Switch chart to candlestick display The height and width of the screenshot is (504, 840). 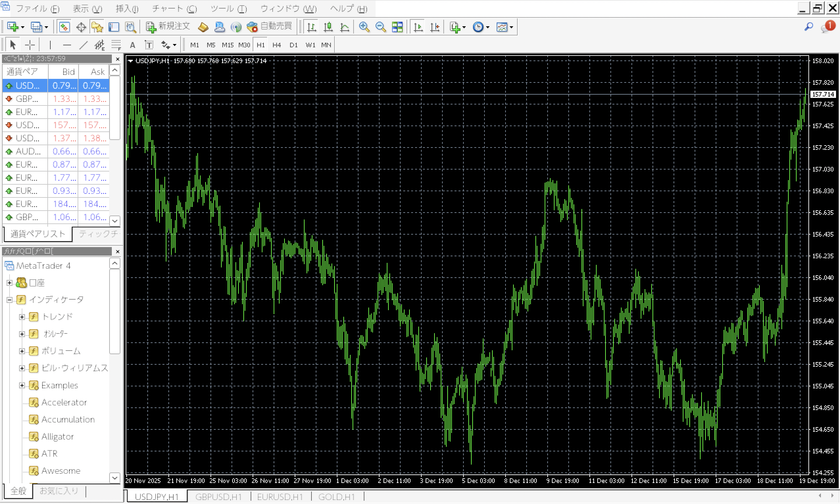tap(328, 27)
